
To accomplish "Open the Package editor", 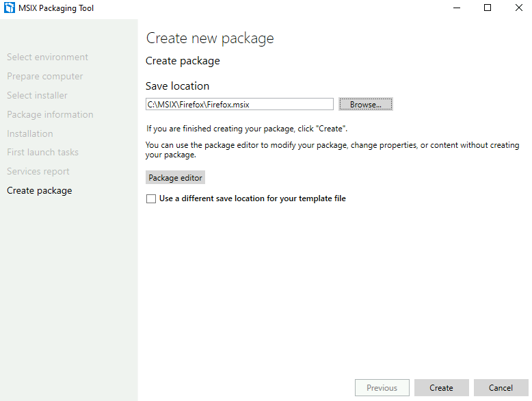I will pos(175,178).
